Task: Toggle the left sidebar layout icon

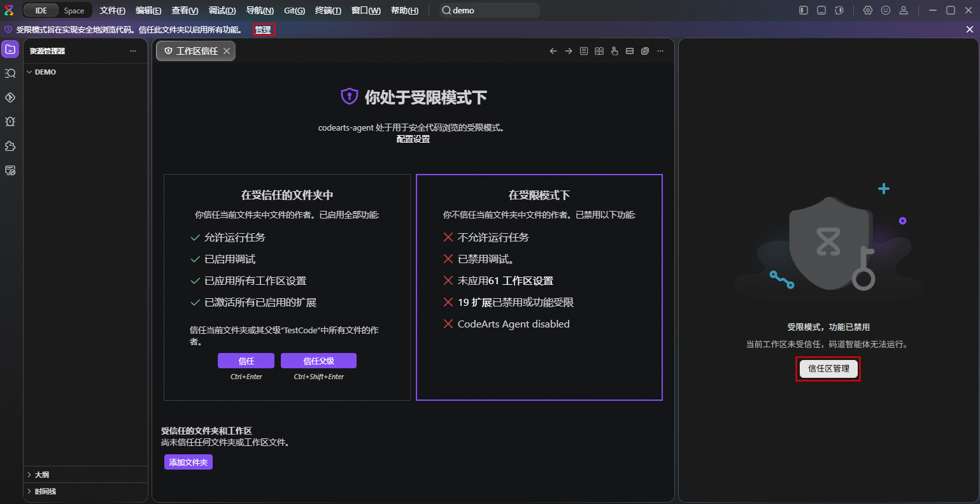Action: point(804,10)
